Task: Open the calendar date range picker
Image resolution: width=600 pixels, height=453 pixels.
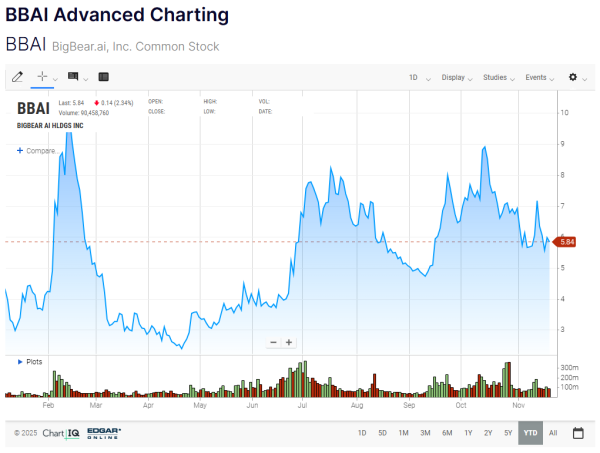Action: coord(578,433)
